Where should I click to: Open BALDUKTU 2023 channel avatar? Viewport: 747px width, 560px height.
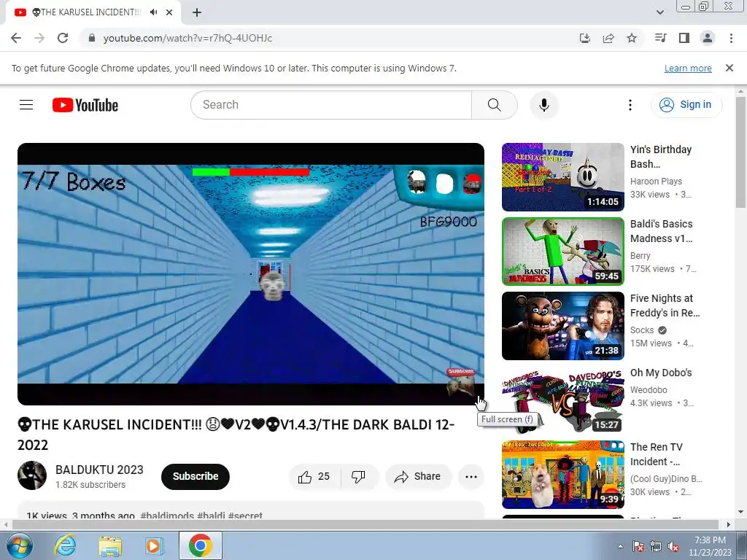32,475
